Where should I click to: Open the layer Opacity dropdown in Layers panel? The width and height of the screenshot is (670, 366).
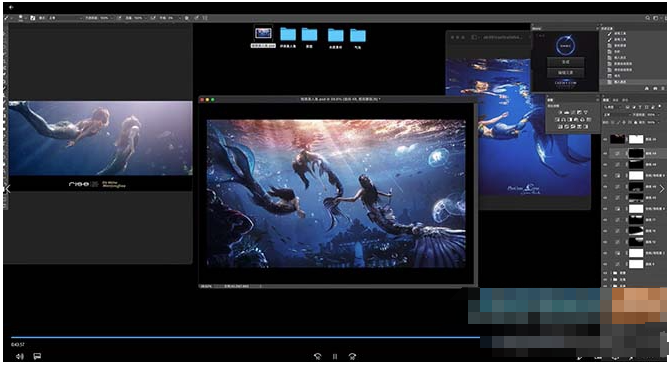tap(654, 114)
